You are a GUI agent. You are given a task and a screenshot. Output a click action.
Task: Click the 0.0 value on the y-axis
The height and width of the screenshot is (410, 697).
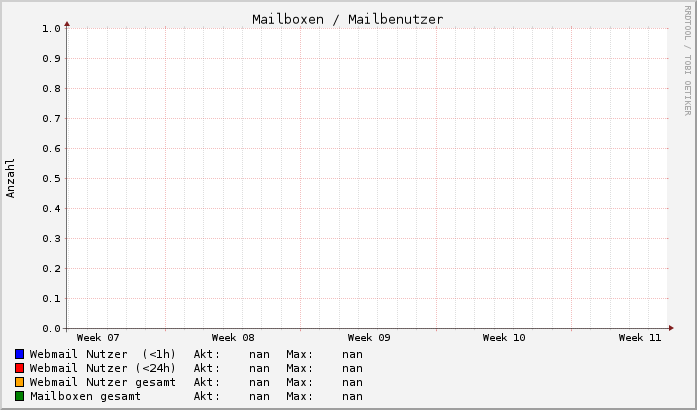[51, 328]
